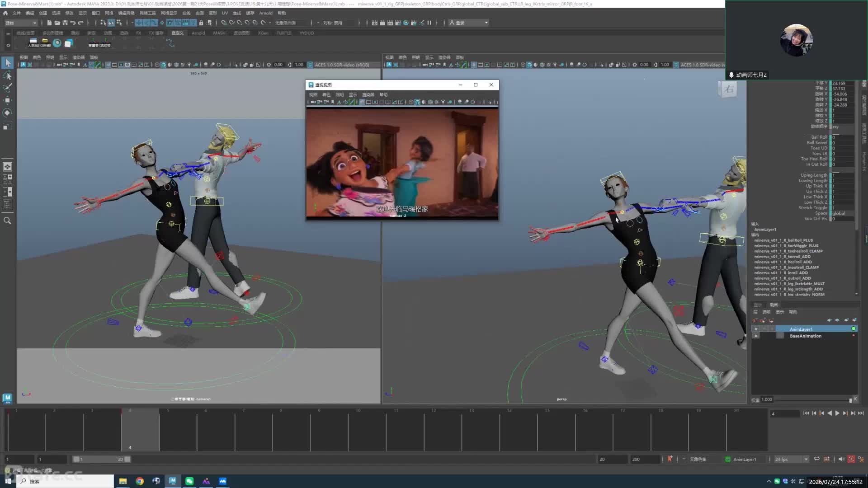Click the range slider right end handle
This screenshot has width=868, height=488.
[127, 459]
